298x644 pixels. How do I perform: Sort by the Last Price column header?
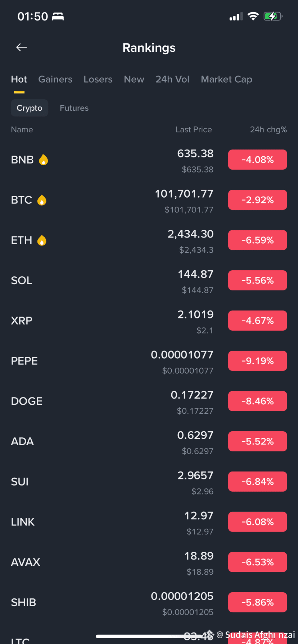pos(194,129)
